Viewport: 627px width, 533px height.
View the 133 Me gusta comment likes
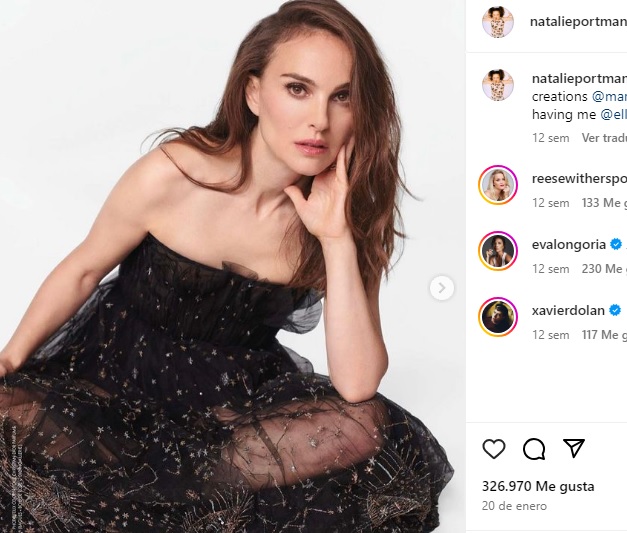click(603, 203)
